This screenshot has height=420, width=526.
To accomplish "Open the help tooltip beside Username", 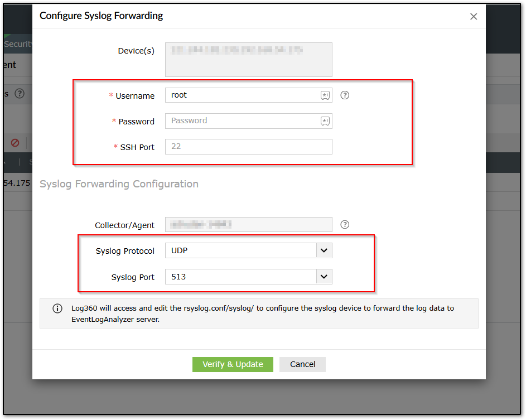I will 345,95.
